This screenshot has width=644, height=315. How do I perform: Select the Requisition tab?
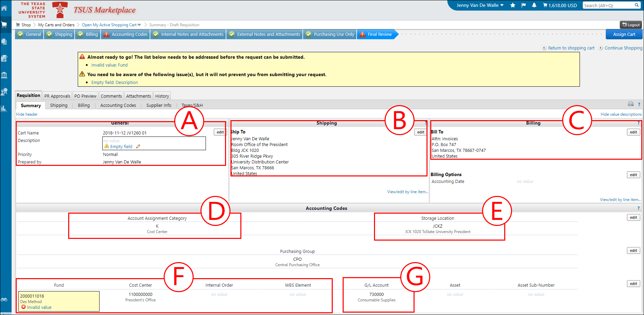click(28, 95)
